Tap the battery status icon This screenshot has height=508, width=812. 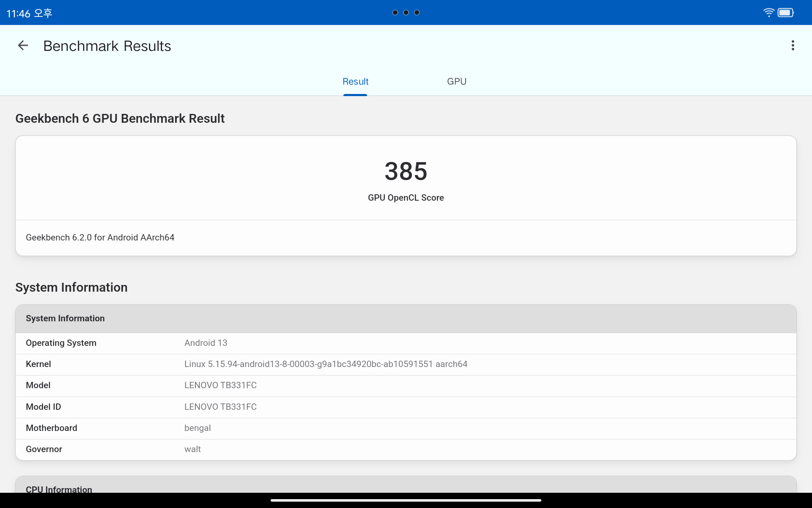click(785, 13)
